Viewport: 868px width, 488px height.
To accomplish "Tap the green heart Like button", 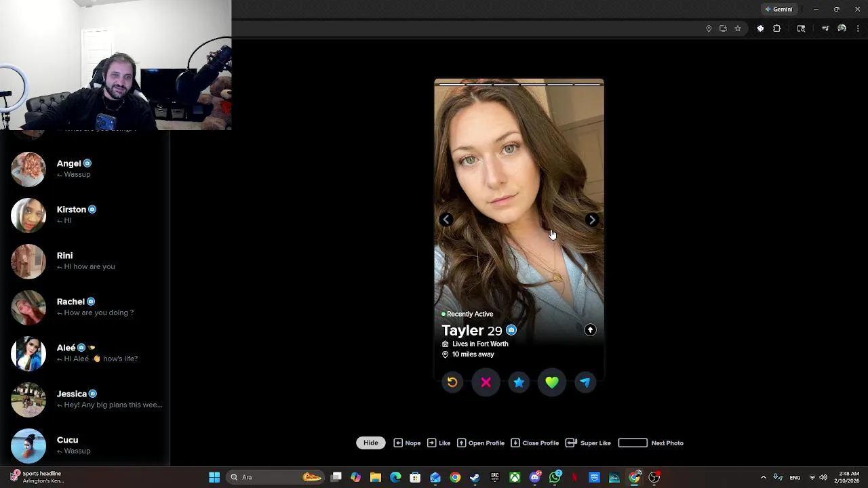I will click(552, 382).
